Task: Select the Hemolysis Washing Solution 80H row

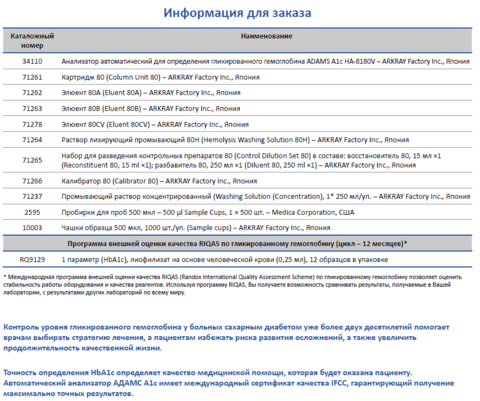Action: click(237, 140)
